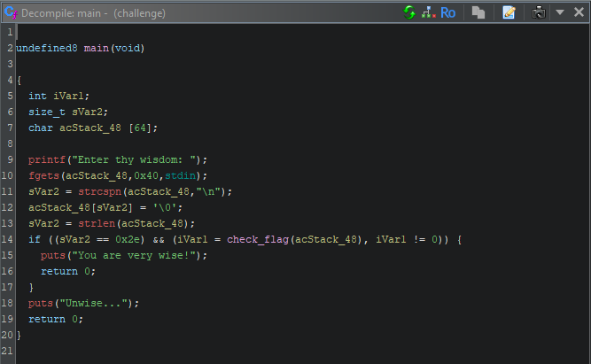The image size is (591, 364).
Task: Click the Re-decompile refresh icon
Action: click(409, 12)
